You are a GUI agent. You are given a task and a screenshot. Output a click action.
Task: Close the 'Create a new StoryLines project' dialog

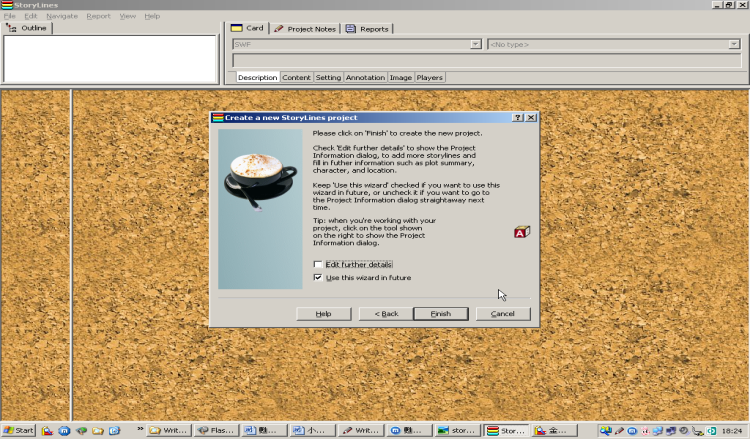coord(531,118)
